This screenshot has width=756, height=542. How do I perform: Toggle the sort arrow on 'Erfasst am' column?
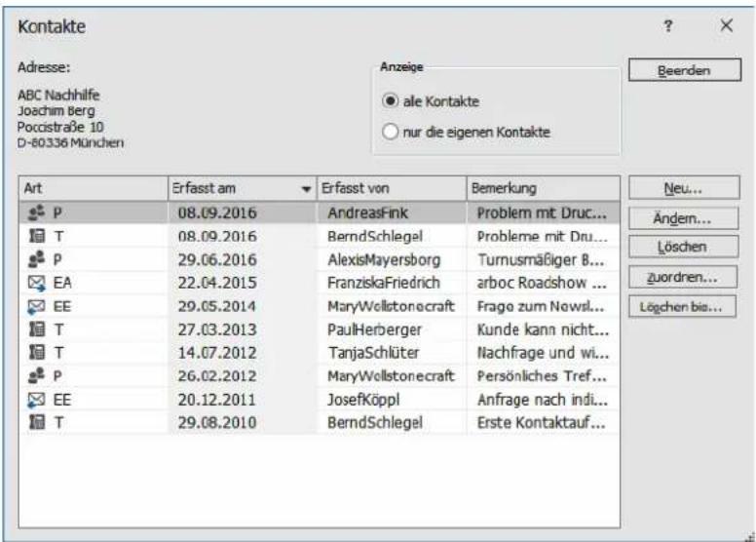tap(306, 189)
